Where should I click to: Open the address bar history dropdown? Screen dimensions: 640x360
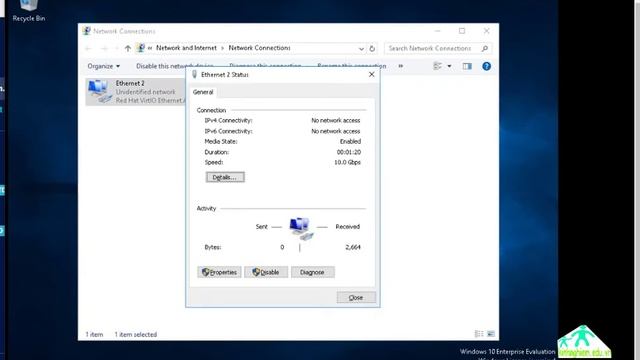click(361, 49)
